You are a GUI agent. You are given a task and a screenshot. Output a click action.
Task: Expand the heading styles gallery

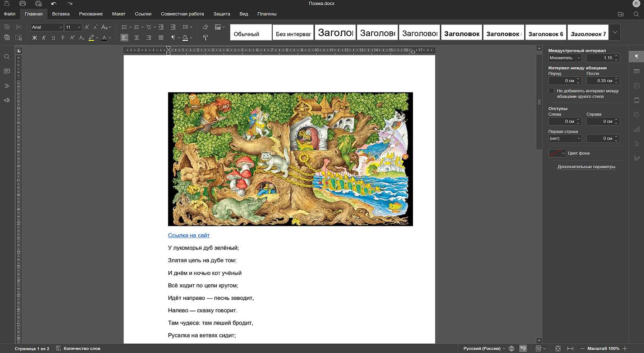615,33
